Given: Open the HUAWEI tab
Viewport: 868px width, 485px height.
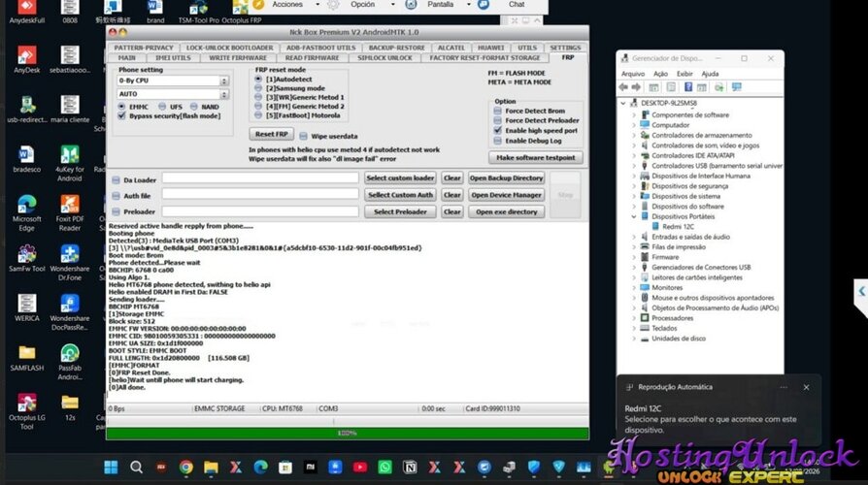Looking at the screenshot, I should (490, 48).
